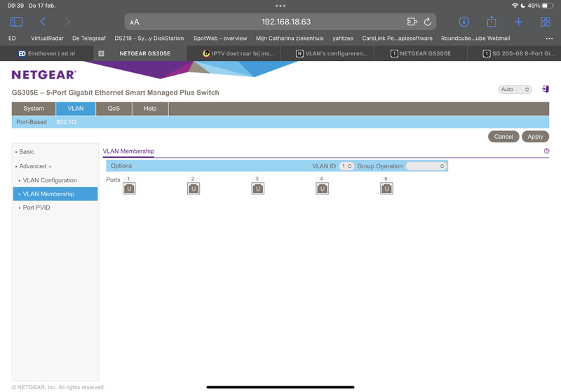Screen dimensions: 561x392
Task: Reload the page with refresh icon
Action: (428, 22)
